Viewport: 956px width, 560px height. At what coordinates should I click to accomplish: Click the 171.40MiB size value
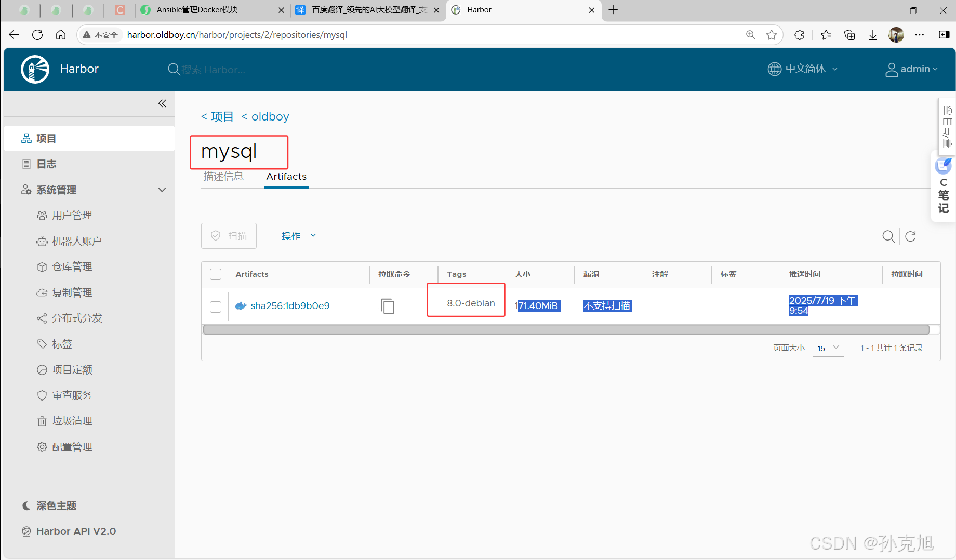point(538,306)
